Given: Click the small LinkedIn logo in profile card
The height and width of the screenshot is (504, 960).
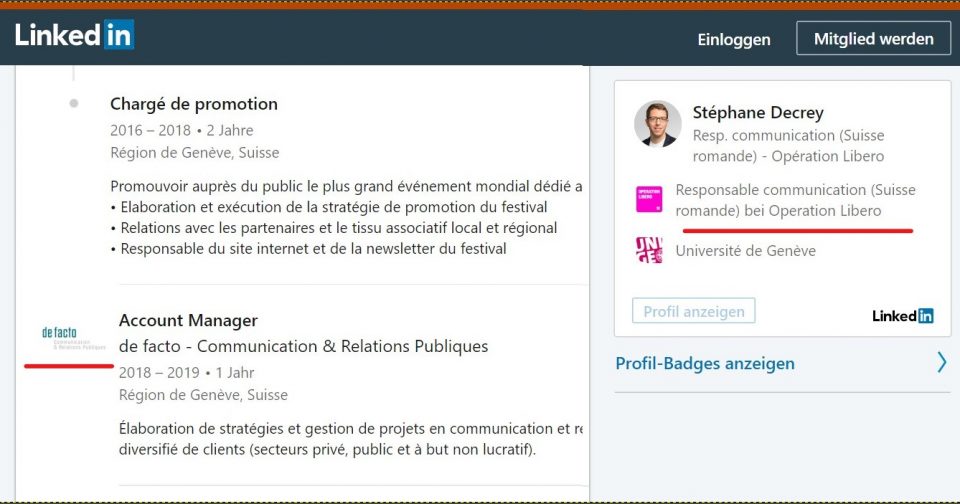Looking at the screenshot, I should tap(902, 315).
